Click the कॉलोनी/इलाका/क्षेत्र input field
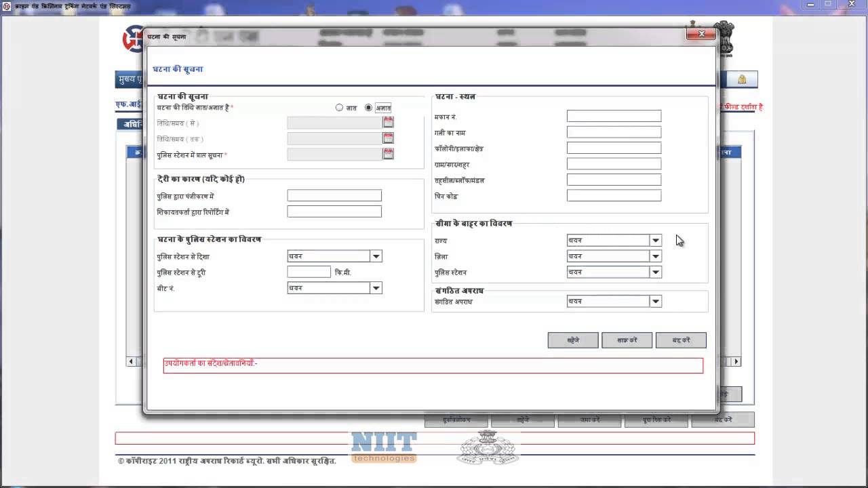 coord(614,148)
